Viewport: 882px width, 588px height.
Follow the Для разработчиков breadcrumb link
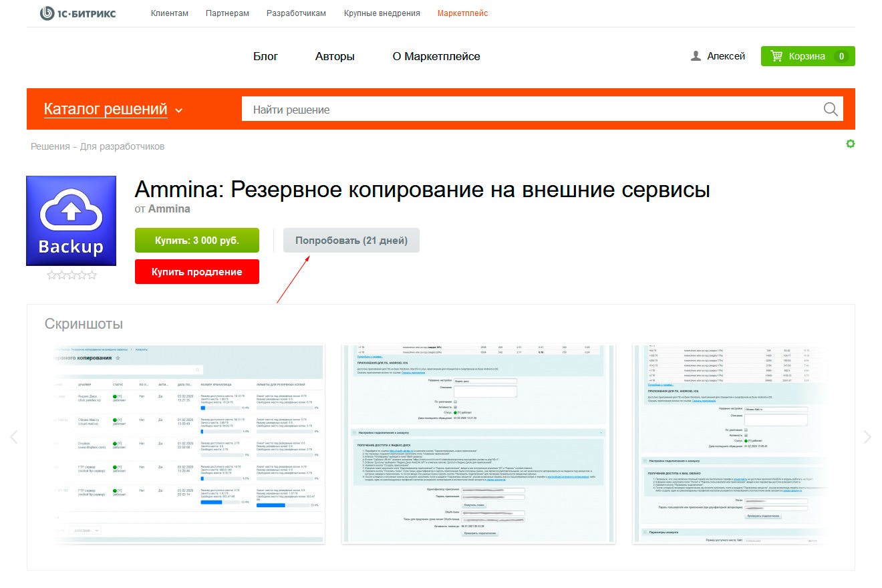pos(122,146)
